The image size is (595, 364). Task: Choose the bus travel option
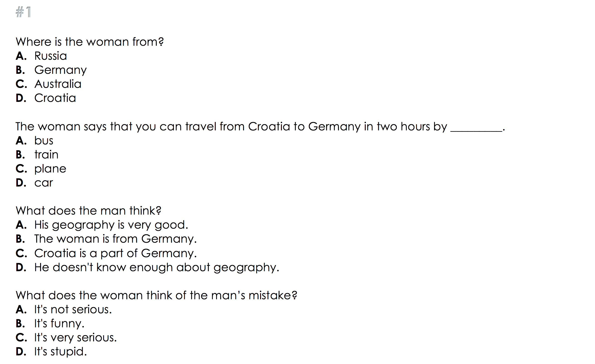tap(44, 141)
